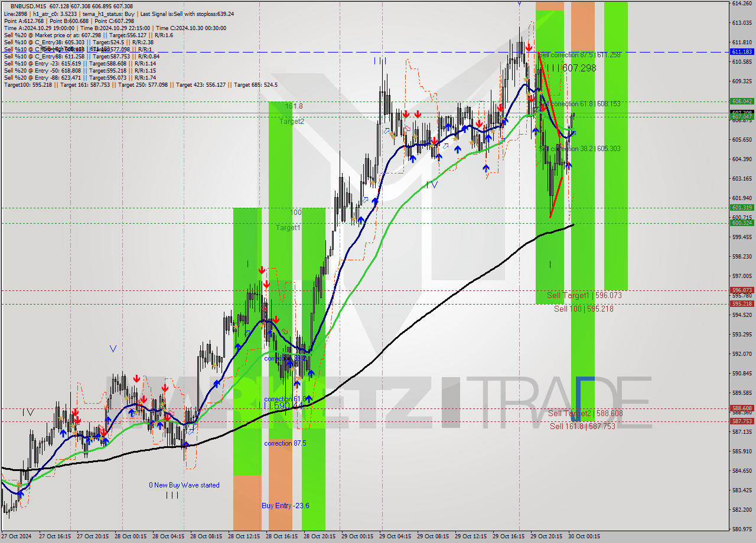Click the 'Sell 161.8 | 587.753' label
756x543 pixels.
pyautogui.click(x=582, y=426)
